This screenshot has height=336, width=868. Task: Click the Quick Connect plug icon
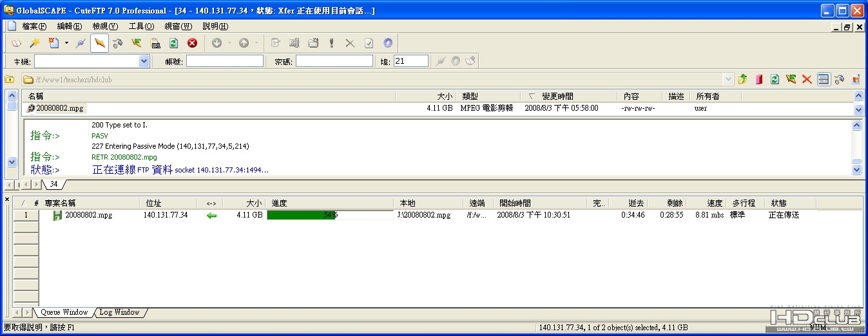[x=81, y=43]
